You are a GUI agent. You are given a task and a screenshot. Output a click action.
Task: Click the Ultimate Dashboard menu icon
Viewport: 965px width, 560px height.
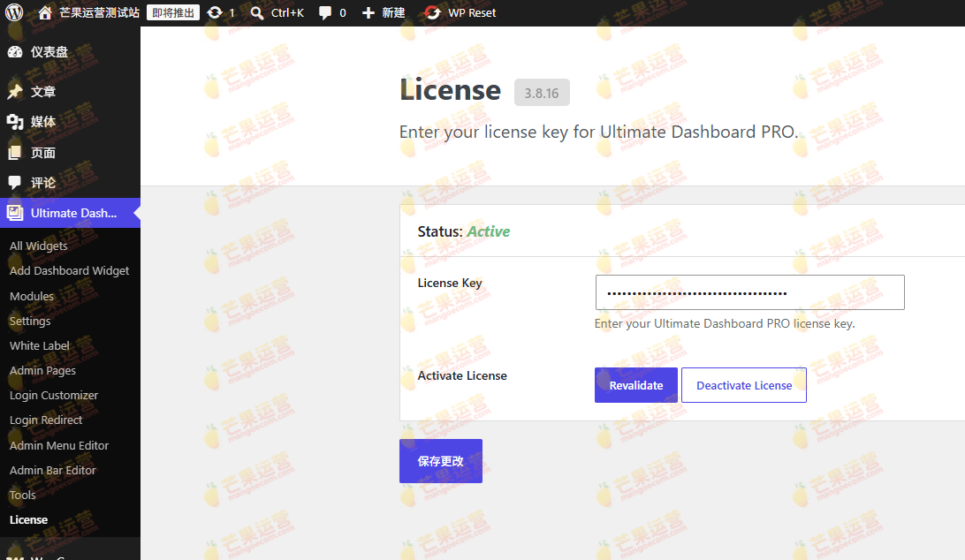[x=15, y=213]
